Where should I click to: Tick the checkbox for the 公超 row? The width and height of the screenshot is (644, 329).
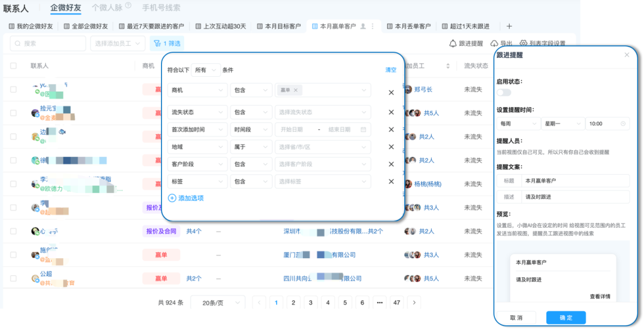[x=13, y=278]
